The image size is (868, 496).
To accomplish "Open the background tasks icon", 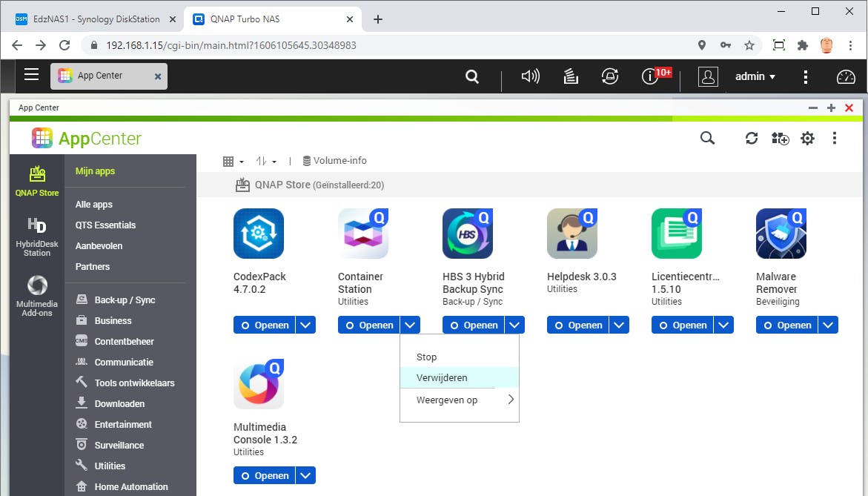I will (571, 76).
